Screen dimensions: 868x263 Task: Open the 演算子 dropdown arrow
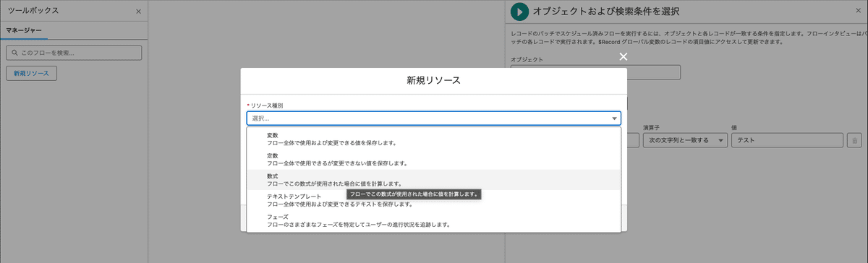(721, 141)
